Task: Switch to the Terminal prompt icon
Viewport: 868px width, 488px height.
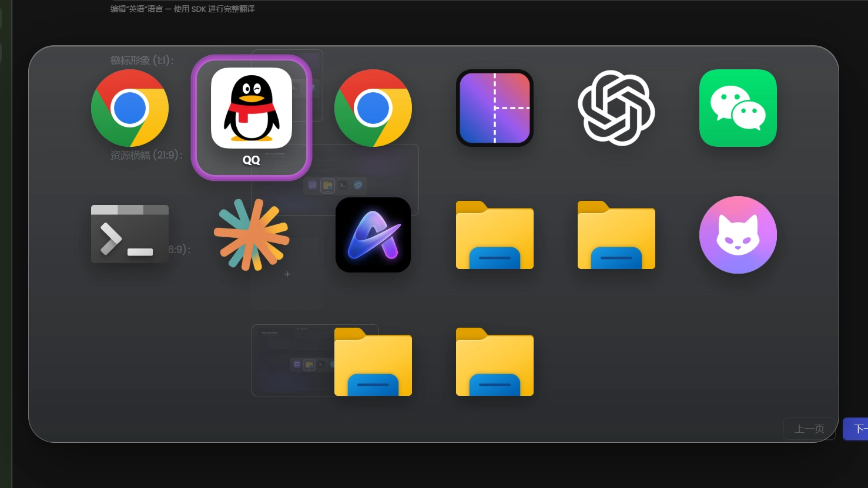Action: 130,234
